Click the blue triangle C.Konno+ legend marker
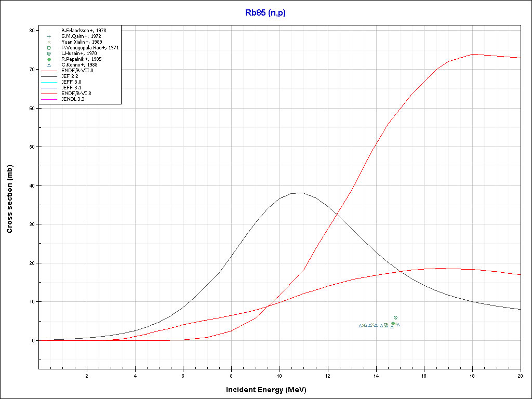The width and height of the screenshot is (532, 399). click(49, 65)
